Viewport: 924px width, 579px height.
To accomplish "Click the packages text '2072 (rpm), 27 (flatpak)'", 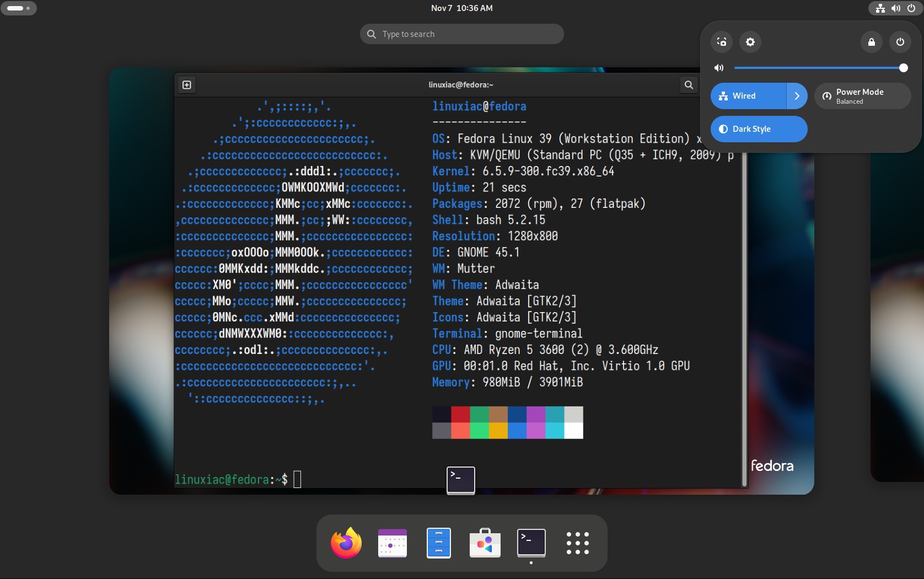I will (x=571, y=204).
